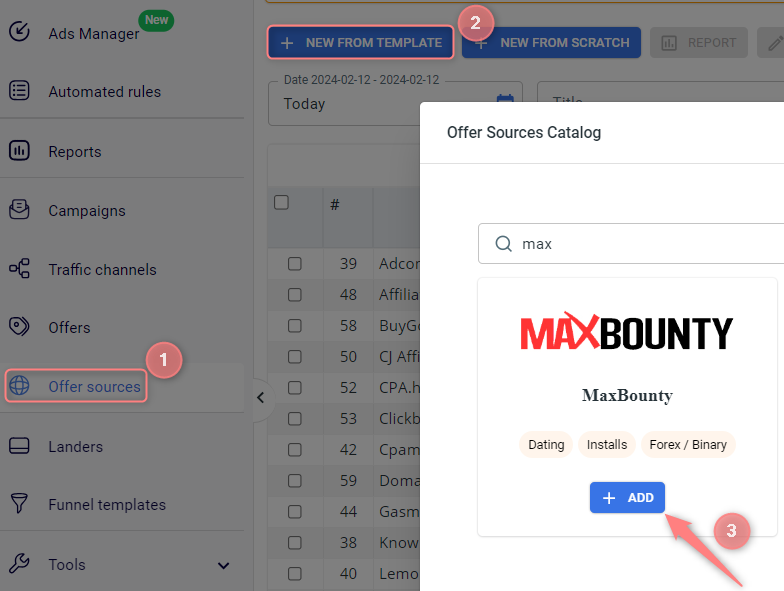Click the Forex / Binary tag chip

[688, 444]
